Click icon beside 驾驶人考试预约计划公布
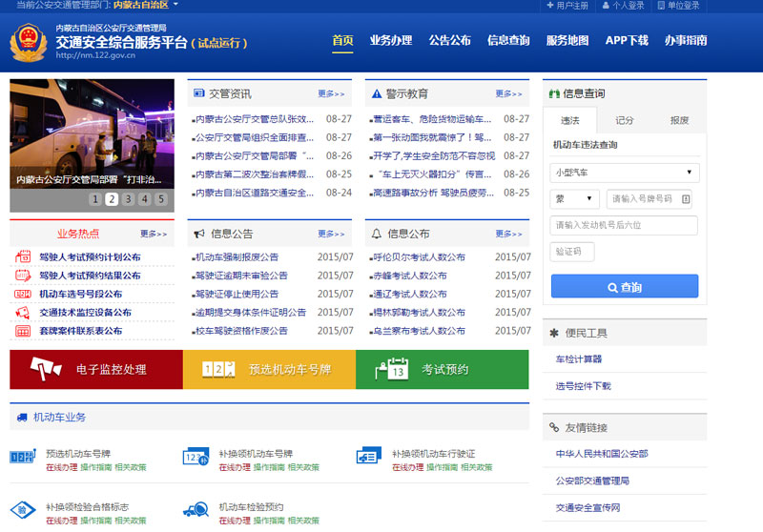This screenshot has height=532, width=763. (22, 256)
